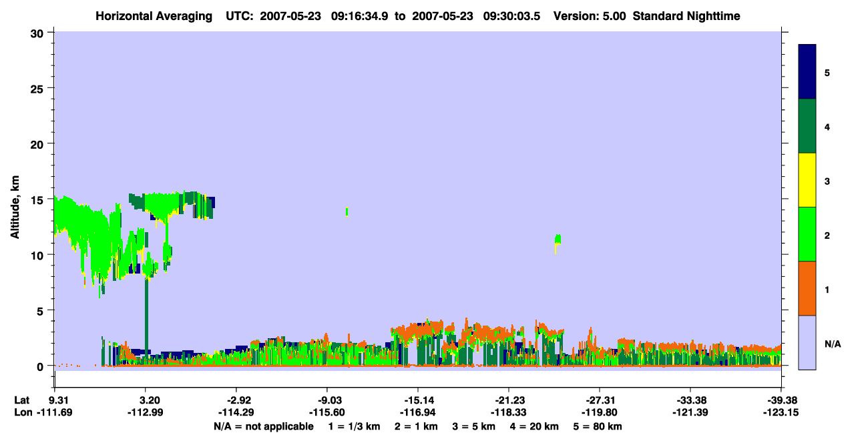The width and height of the screenshot is (868, 445).
Task: Click the '1 = 1/3 km' legend note
Action: pos(353,426)
